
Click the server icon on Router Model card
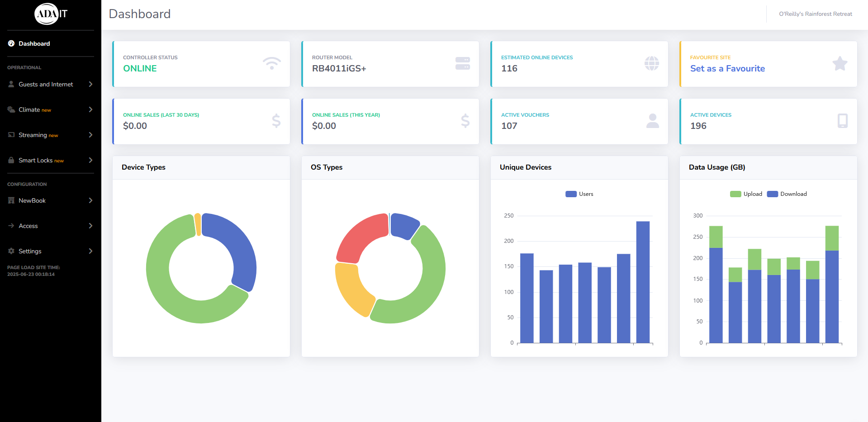[x=463, y=63]
